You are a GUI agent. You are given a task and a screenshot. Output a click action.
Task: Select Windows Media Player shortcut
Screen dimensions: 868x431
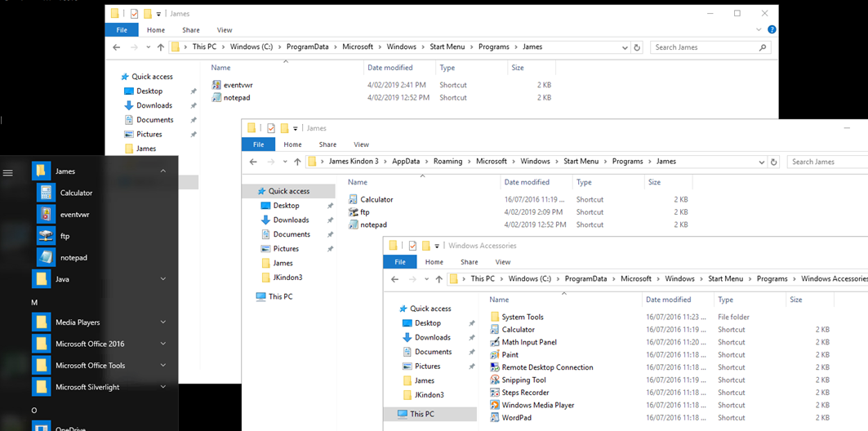(x=537, y=405)
